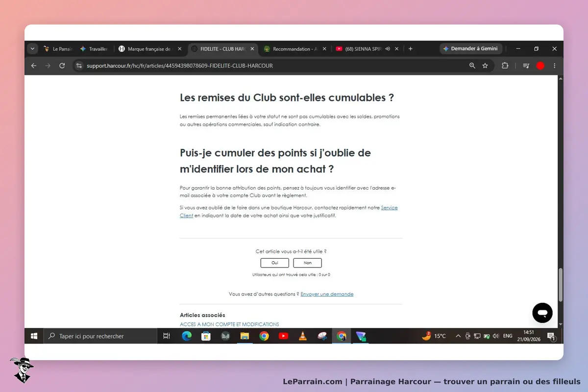The height and width of the screenshot is (392, 588).
Task: Open Microsoft Store from the taskbar
Action: [206, 336]
